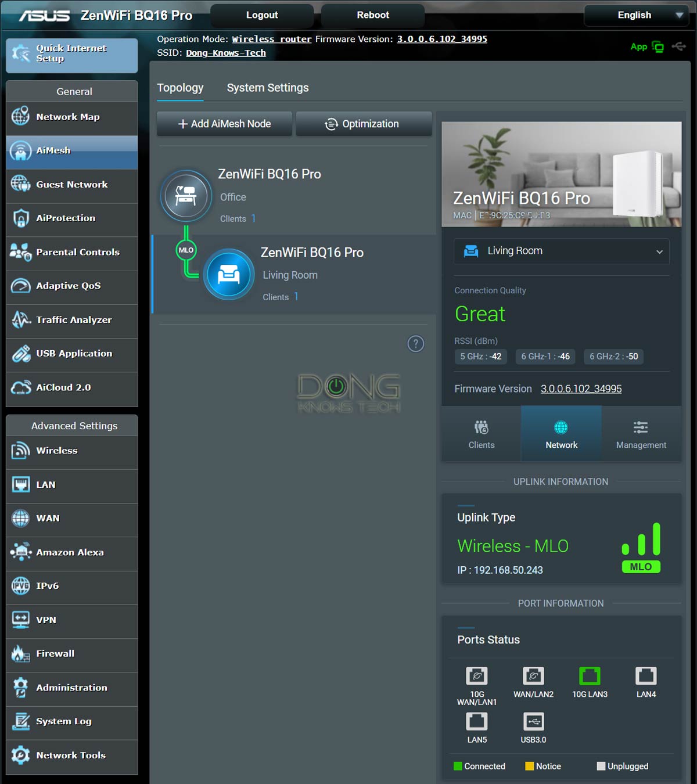The width and height of the screenshot is (697, 784).
Task: Click the IPv6 globe icon
Action: tap(20, 586)
